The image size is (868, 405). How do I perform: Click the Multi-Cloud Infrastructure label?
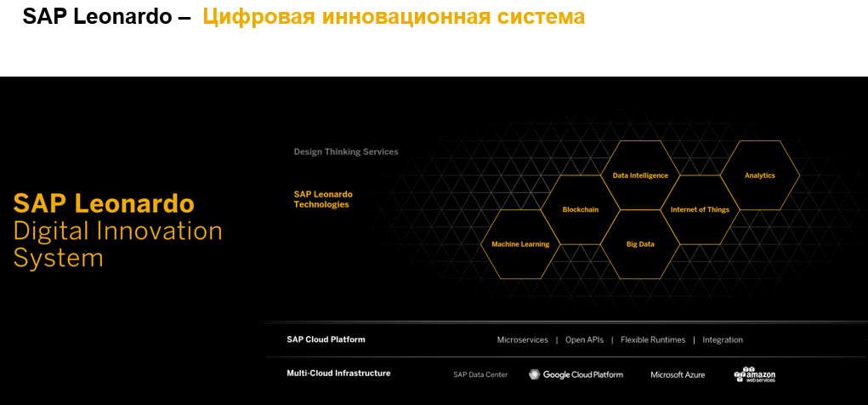339,374
